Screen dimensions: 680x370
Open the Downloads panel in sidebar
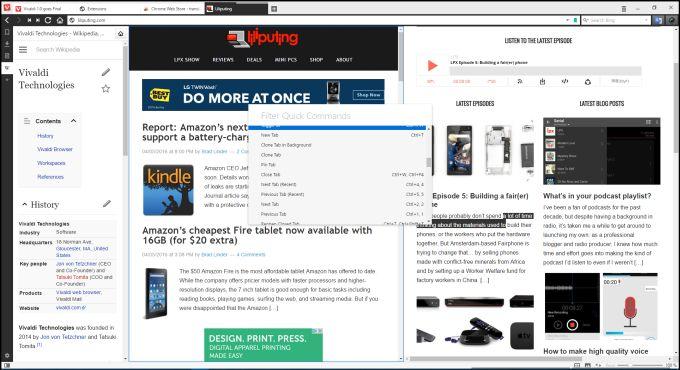[x=7, y=44]
